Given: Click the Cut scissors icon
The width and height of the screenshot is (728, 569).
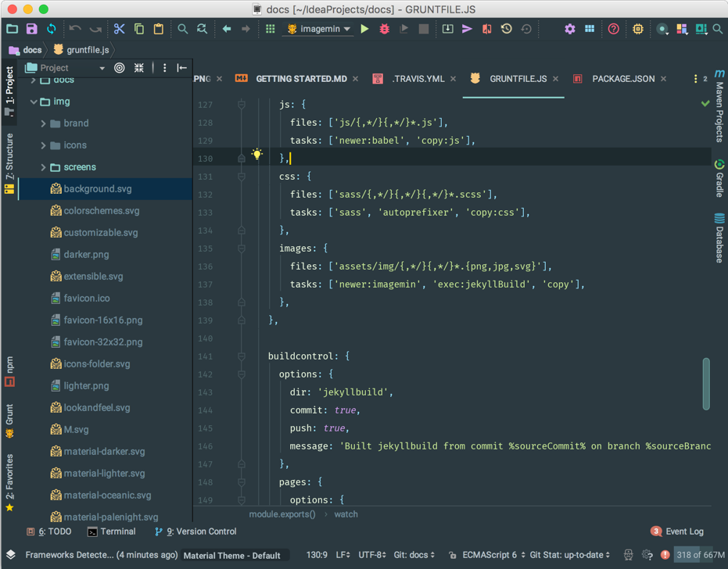Looking at the screenshot, I should pos(120,29).
